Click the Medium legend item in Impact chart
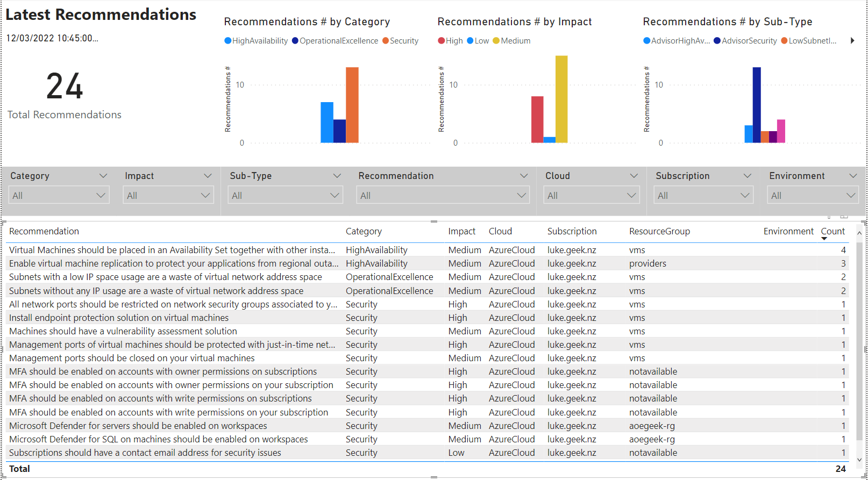Screen dimensions: 868x480 click(x=511, y=41)
